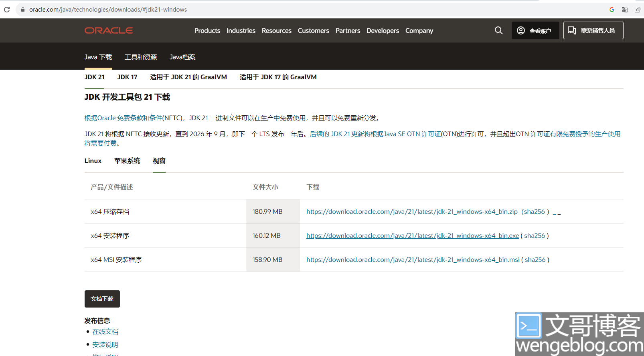Switch to the JDK 21 tab
The height and width of the screenshot is (356, 644).
94,77
